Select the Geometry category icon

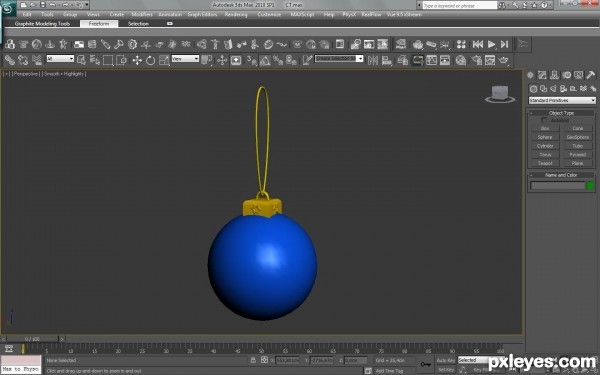tap(533, 89)
